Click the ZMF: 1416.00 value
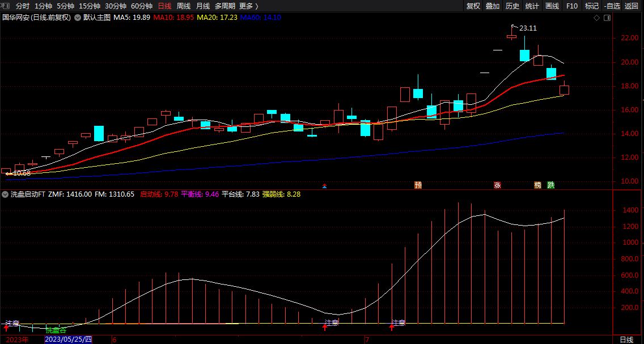644x344 pixels. click(x=70, y=194)
